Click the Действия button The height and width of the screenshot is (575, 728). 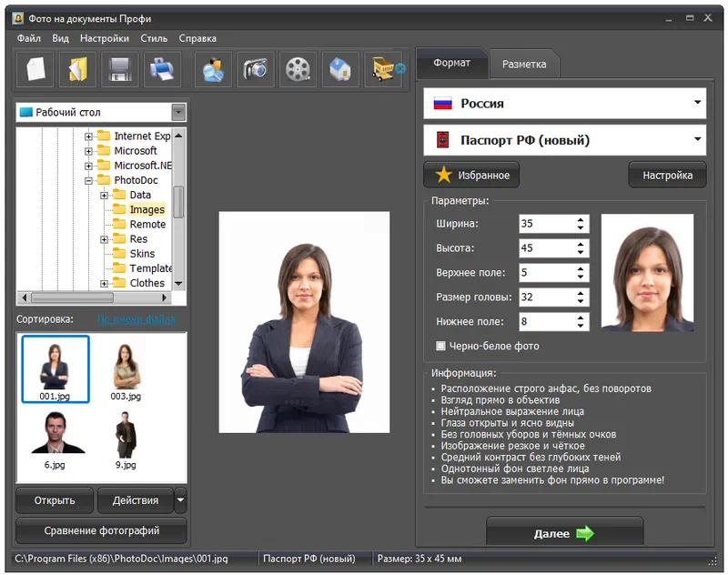coord(136,499)
